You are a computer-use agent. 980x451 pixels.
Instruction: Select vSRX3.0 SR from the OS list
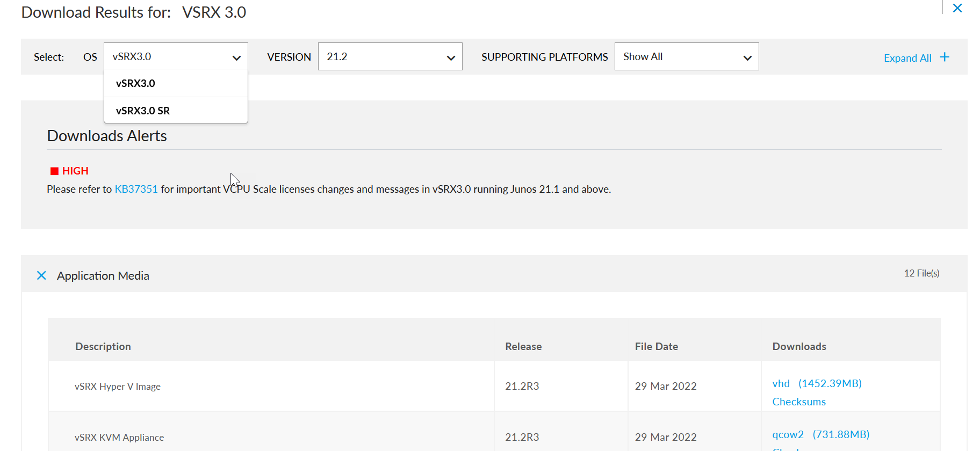tap(143, 111)
